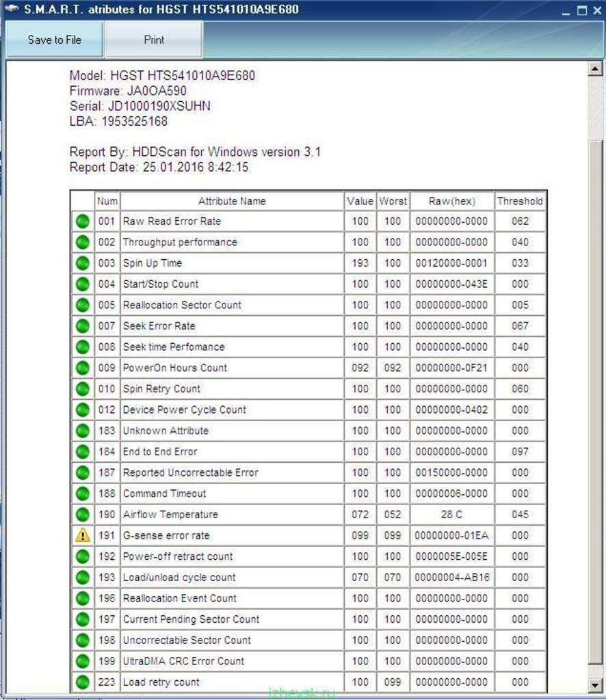Click the Value column header
The image size is (606, 700).
click(x=360, y=202)
